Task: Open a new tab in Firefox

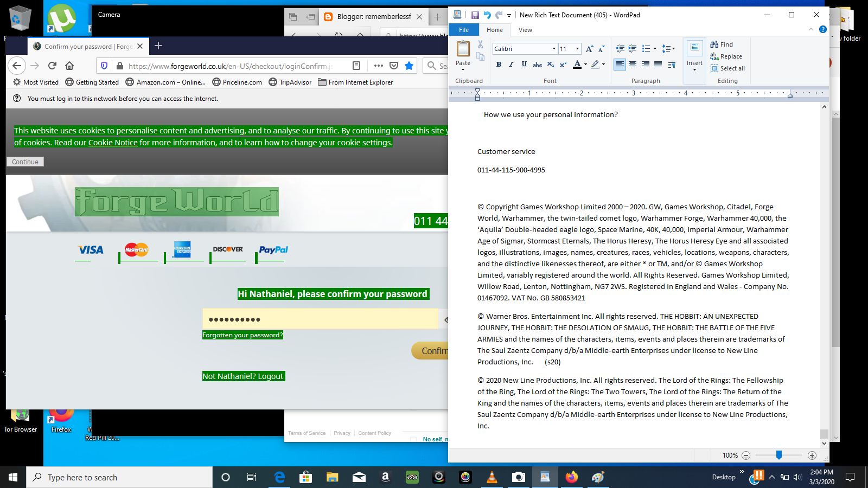Action: [158, 46]
